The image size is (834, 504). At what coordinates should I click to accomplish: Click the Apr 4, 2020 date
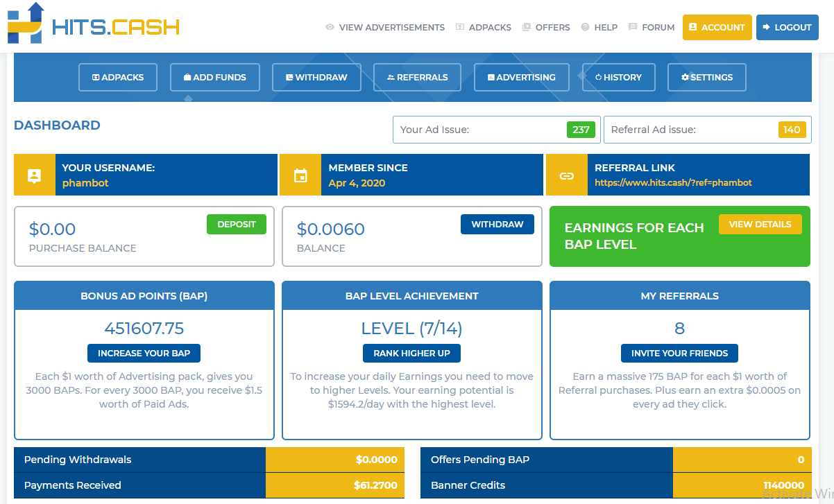click(357, 183)
